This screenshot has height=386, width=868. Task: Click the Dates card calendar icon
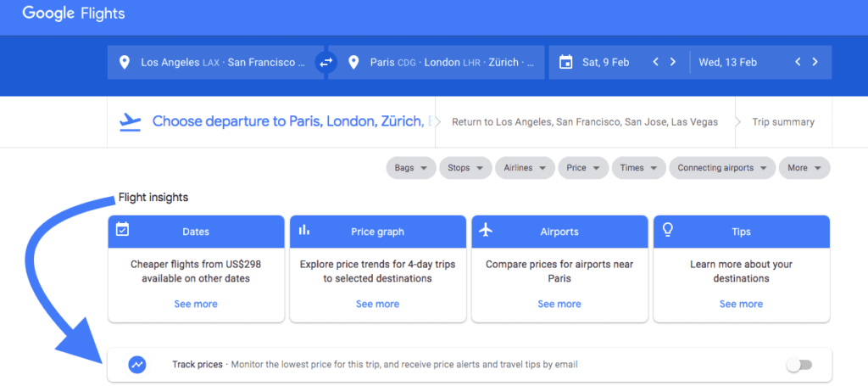123,230
